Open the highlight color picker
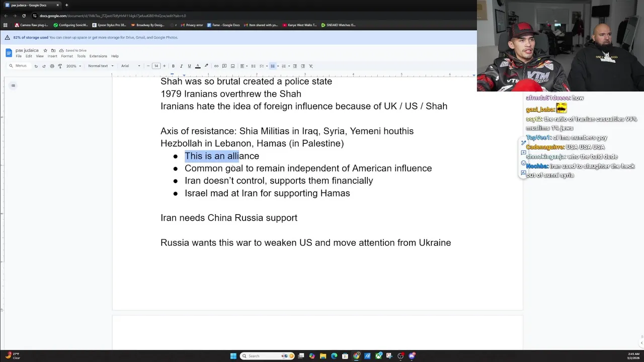Viewport: 644px width, 362px height. (206, 66)
